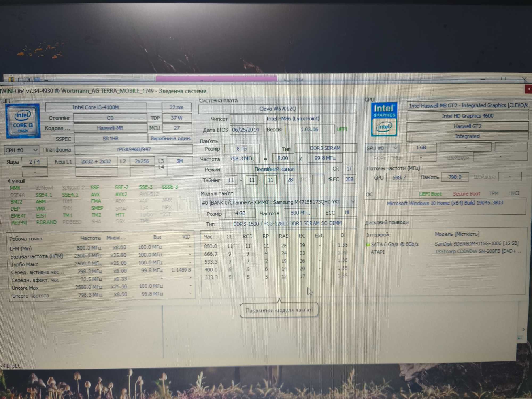This screenshot has width=532, height=399.
Task: Select the DDR3 SDRAM memory type field
Action: (325, 148)
